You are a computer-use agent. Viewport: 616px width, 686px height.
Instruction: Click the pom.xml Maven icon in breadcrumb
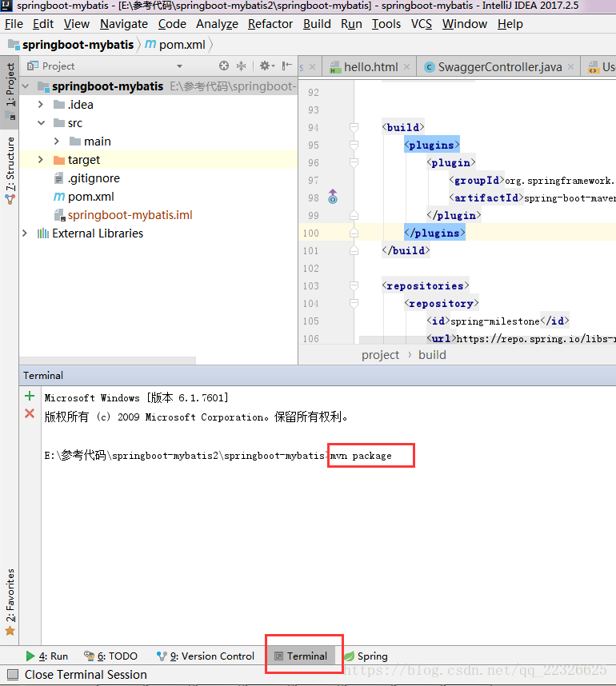pos(150,44)
